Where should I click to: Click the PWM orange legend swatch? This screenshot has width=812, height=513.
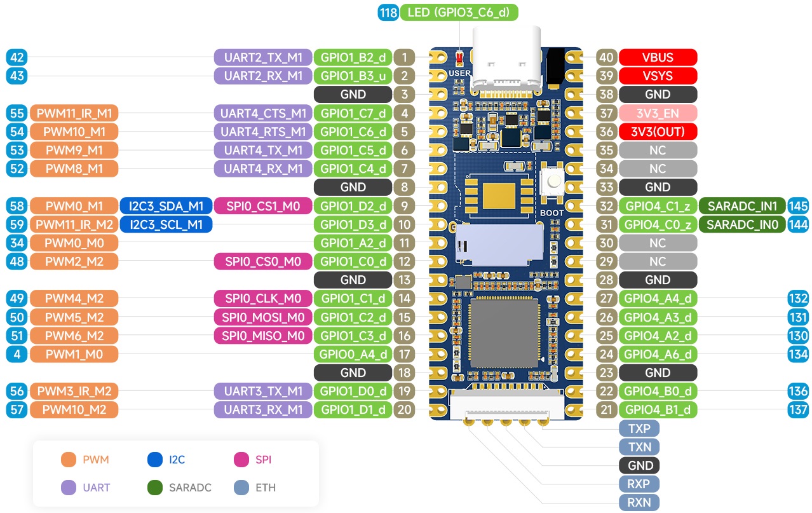pyautogui.click(x=69, y=460)
